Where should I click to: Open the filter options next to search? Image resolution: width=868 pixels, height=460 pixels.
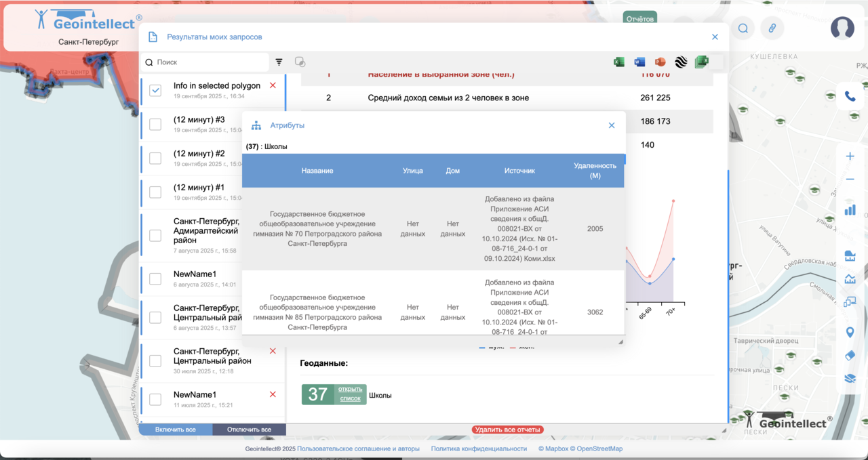279,62
